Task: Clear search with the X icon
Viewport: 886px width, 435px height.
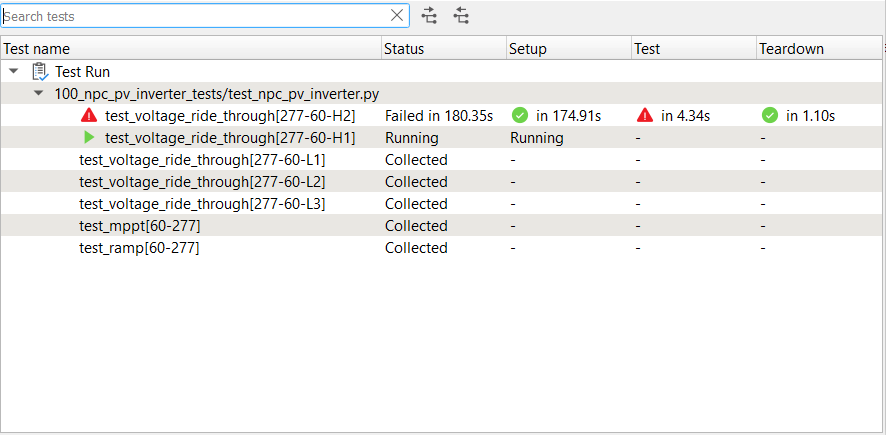Action: (x=397, y=15)
